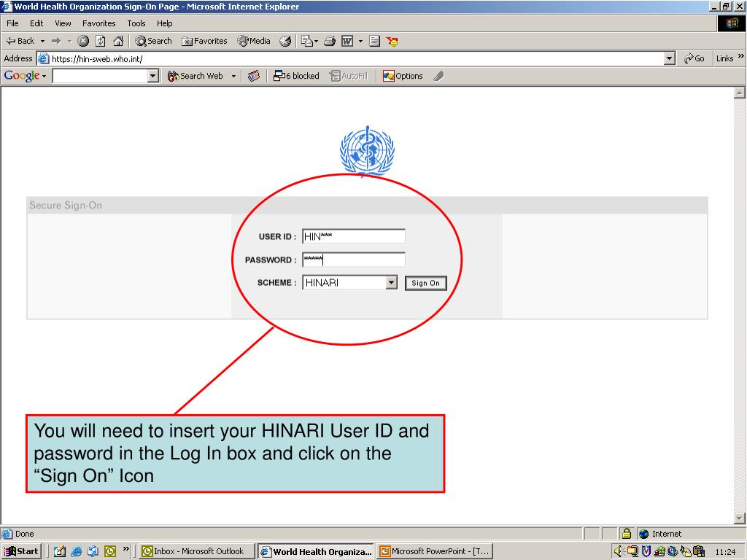Click the taskbar clock showing 11:24

pyautogui.click(x=725, y=551)
